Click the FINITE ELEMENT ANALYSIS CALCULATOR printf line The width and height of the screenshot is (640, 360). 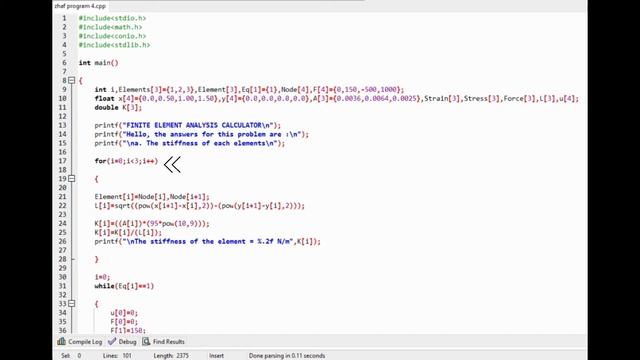tap(188, 125)
